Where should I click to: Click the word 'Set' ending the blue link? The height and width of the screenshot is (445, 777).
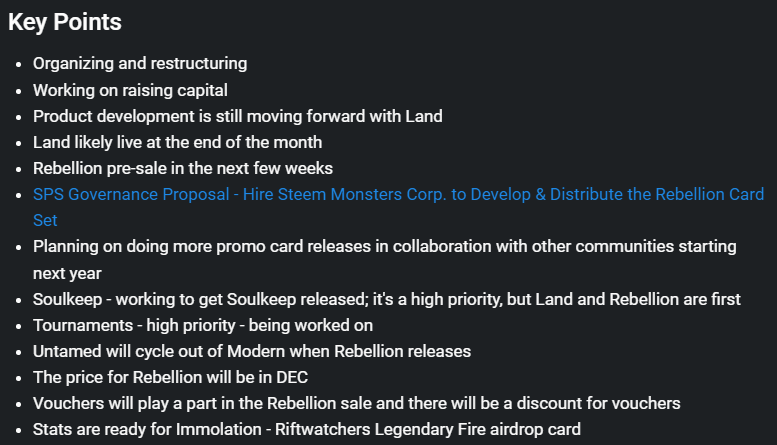[45, 220]
